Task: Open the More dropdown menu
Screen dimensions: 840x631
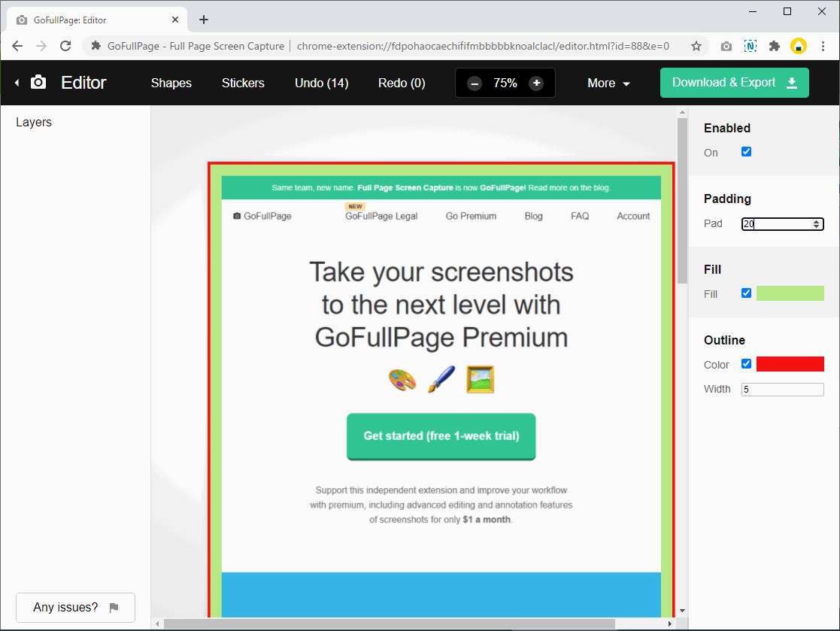Action: click(608, 83)
